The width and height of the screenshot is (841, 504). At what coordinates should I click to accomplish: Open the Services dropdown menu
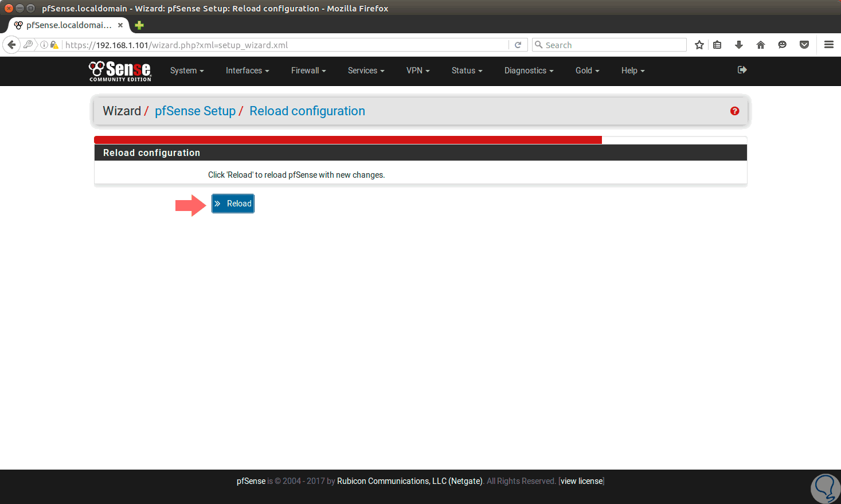[366, 71]
